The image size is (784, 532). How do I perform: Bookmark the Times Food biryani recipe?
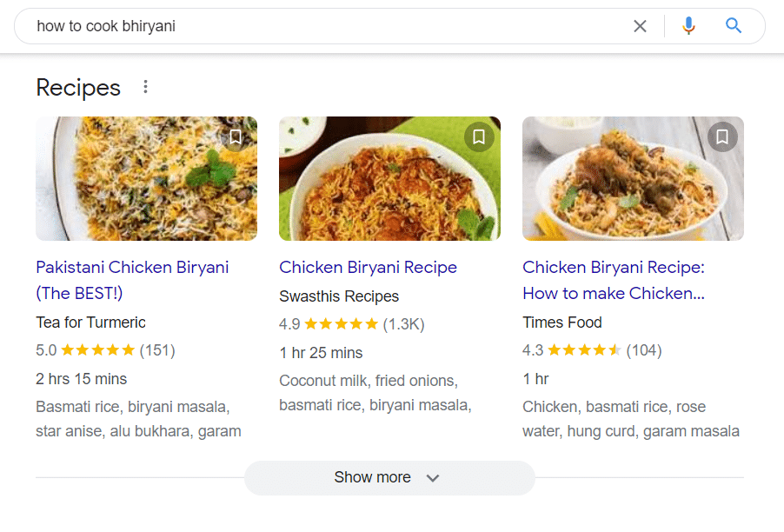pyautogui.click(x=722, y=136)
